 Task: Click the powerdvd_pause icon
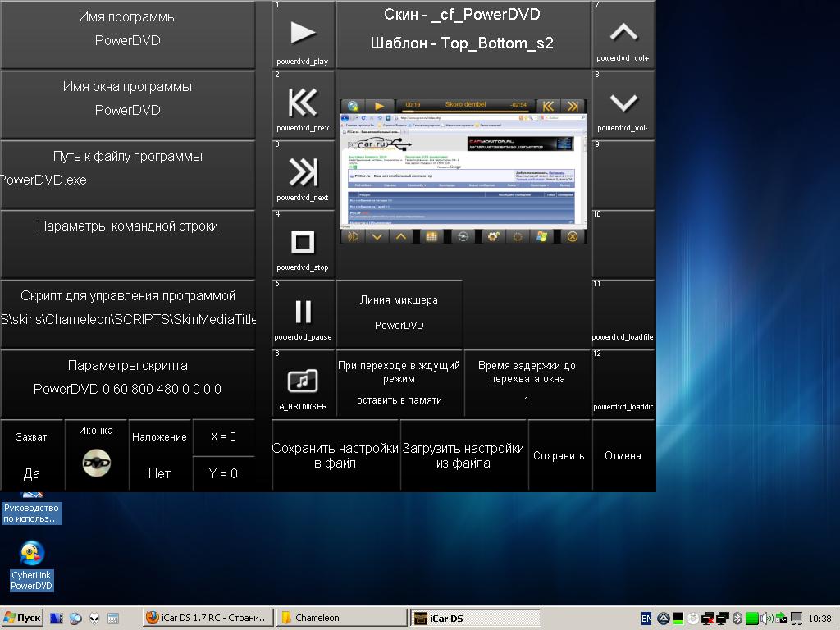click(x=303, y=312)
